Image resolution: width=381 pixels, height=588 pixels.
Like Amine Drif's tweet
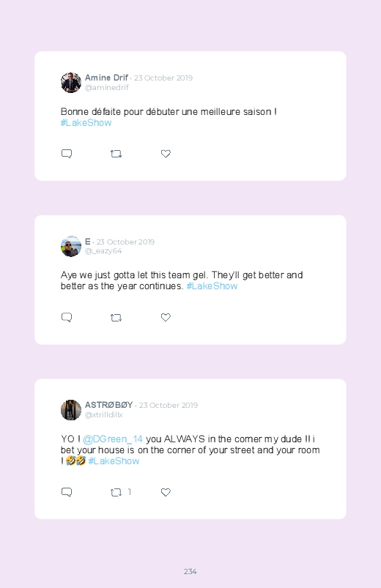166,154
